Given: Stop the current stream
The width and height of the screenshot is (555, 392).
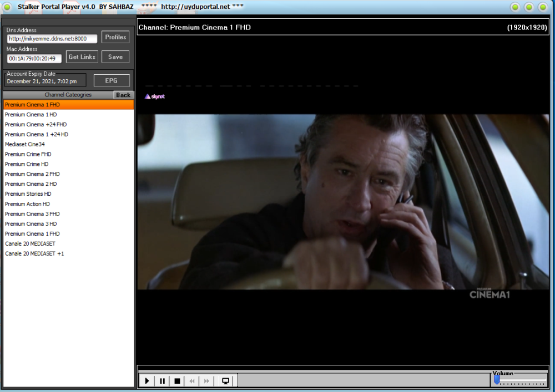Looking at the screenshot, I should [177, 381].
